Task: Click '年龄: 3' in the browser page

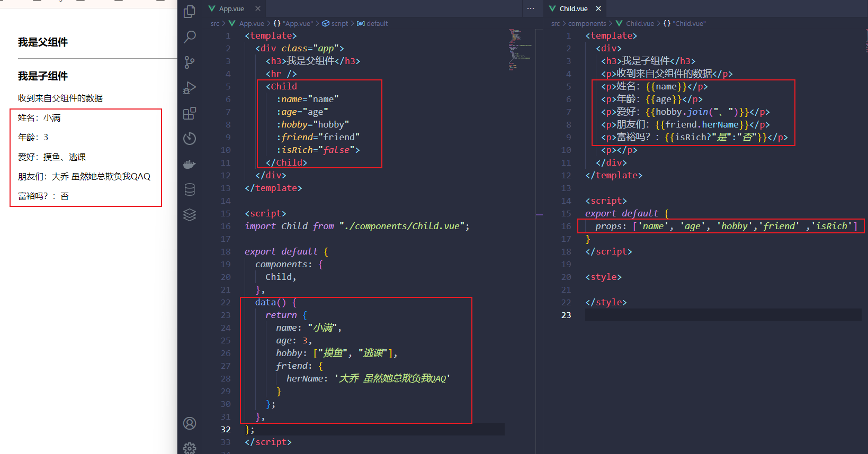Action: (33, 138)
